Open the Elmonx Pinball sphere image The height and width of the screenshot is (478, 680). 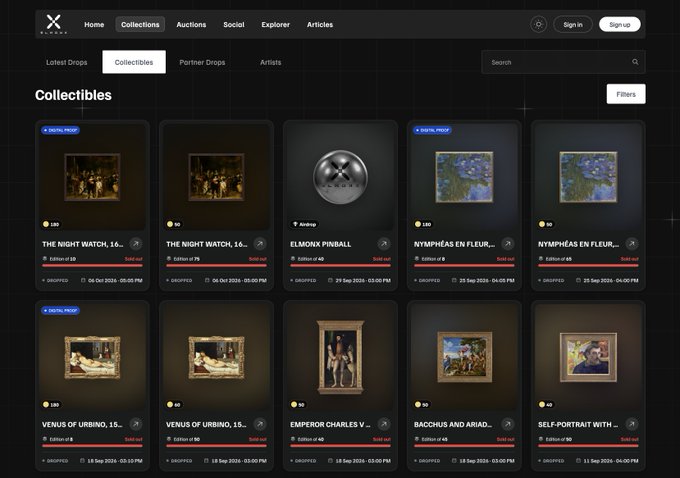click(x=340, y=177)
